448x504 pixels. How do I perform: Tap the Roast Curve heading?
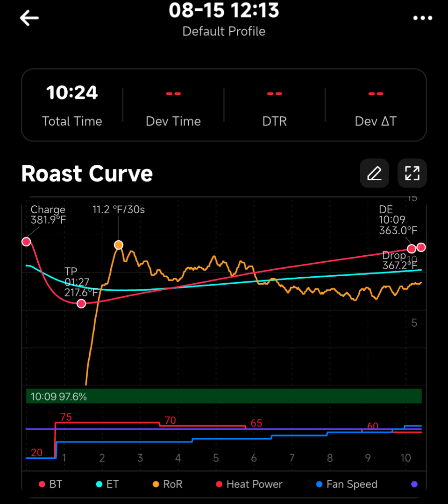(x=87, y=174)
